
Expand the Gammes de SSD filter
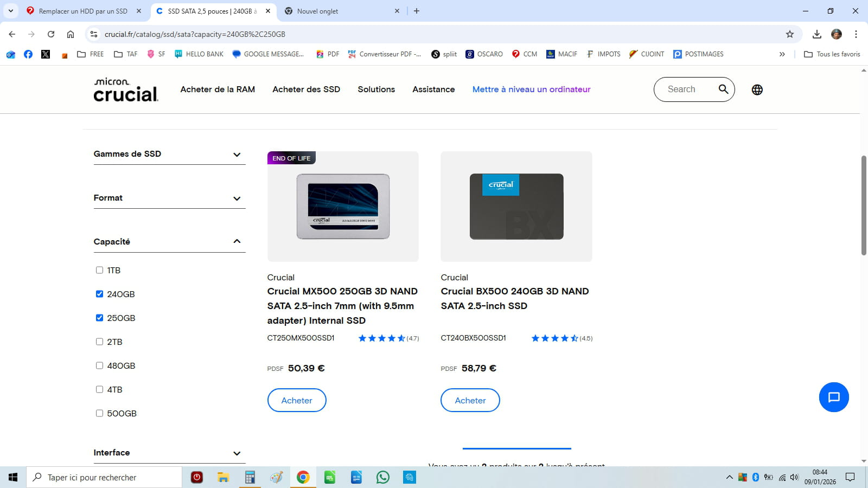(169, 154)
